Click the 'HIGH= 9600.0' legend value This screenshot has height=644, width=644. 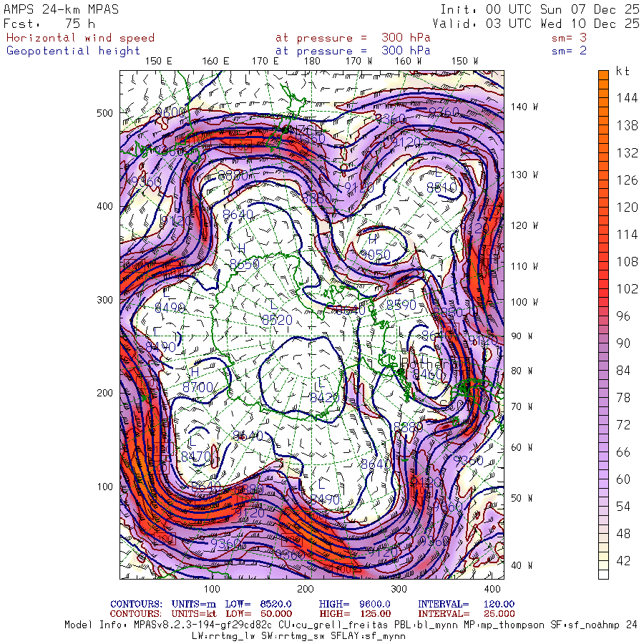click(x=355, y=604)
